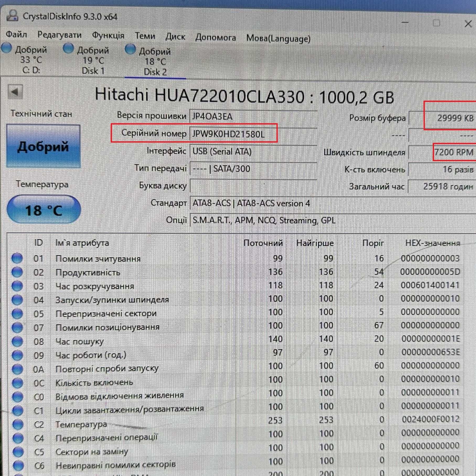Click status icon for C1 Цикли завантаження/розвантаження

(x=18, y=410)
